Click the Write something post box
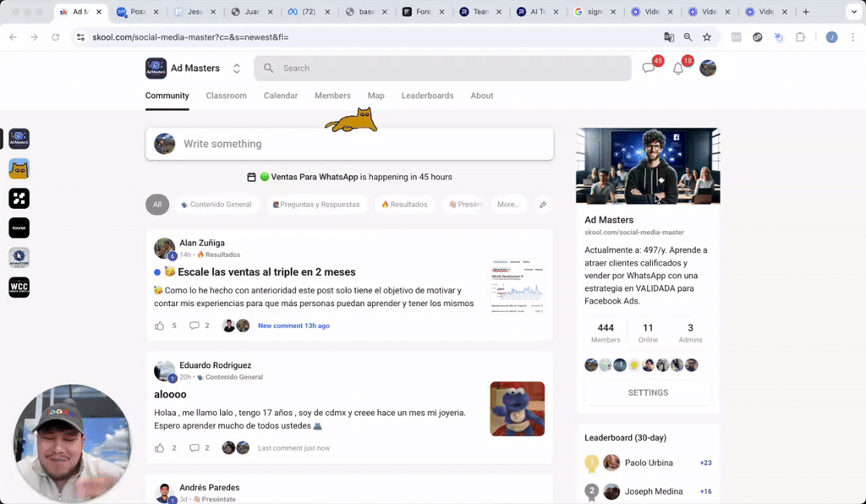 click(349, 144)
